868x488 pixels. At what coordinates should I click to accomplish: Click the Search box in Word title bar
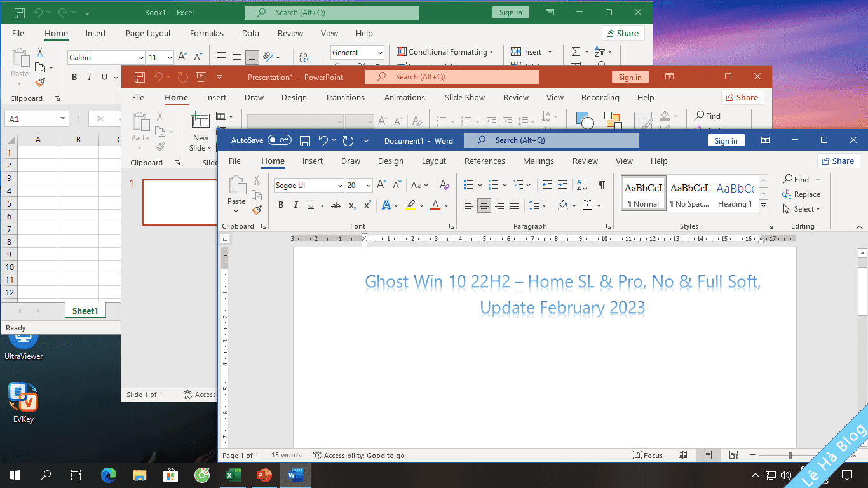(551, 140)
